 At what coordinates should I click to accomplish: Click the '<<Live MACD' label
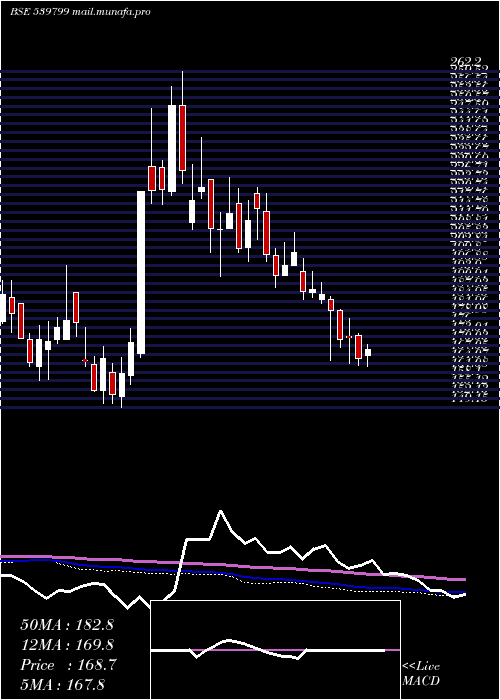[421, 674]
